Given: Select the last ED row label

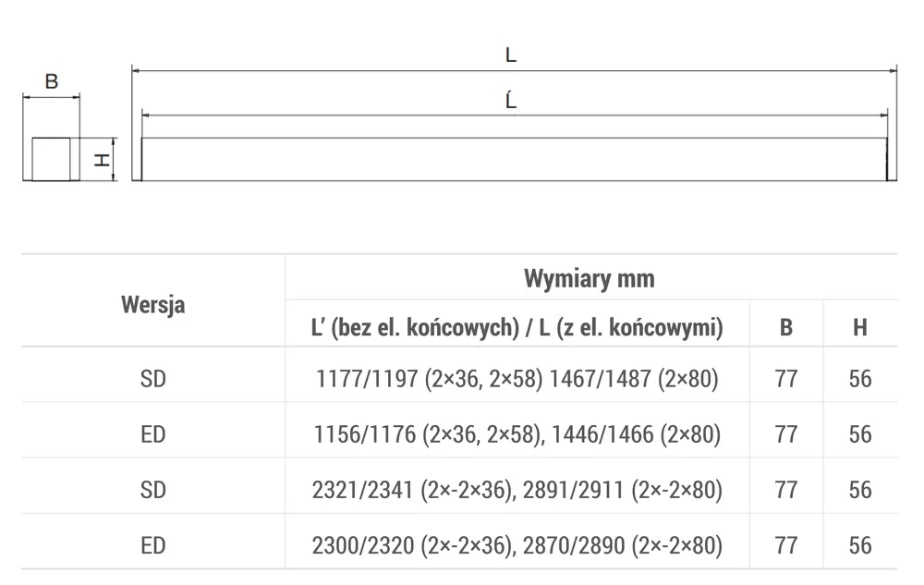Looking at the screenshot, I should pyautogui.click(x=153, y=545).
